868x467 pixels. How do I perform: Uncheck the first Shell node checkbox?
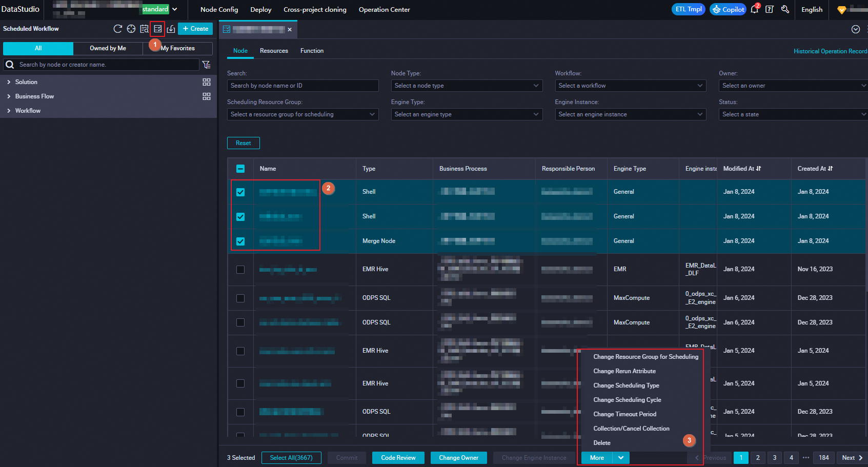tap(240, 192)
